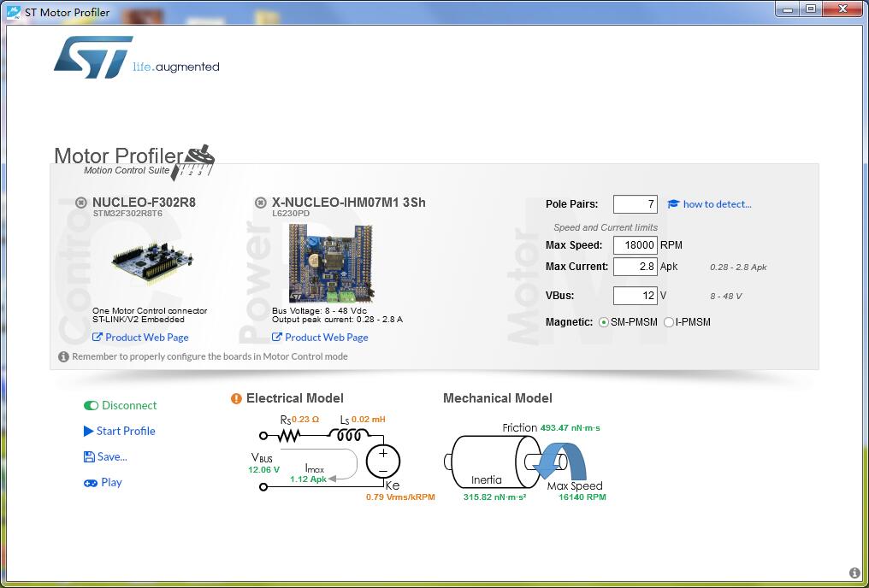The image size is (869, 588).
Task: Select the SM-PMSM magnetic radio button
Action: point(604,322)
